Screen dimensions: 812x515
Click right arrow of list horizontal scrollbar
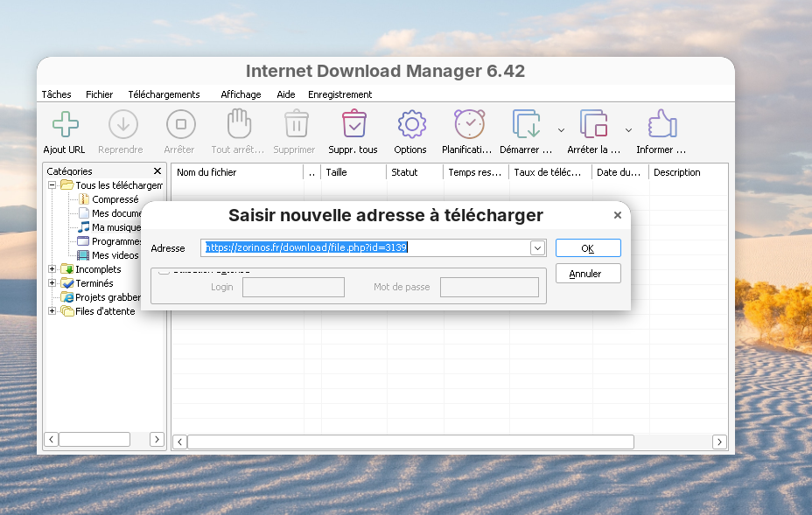[719, 442]
